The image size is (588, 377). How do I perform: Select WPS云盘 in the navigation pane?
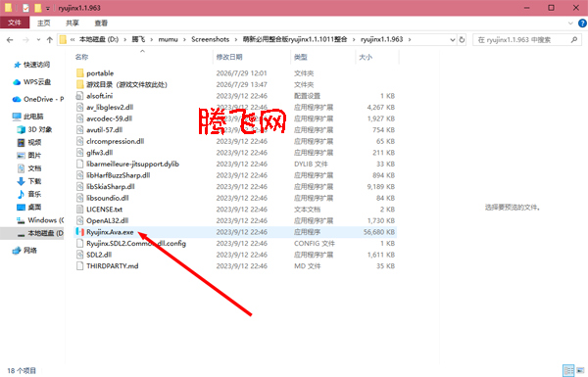coord(32,82)
